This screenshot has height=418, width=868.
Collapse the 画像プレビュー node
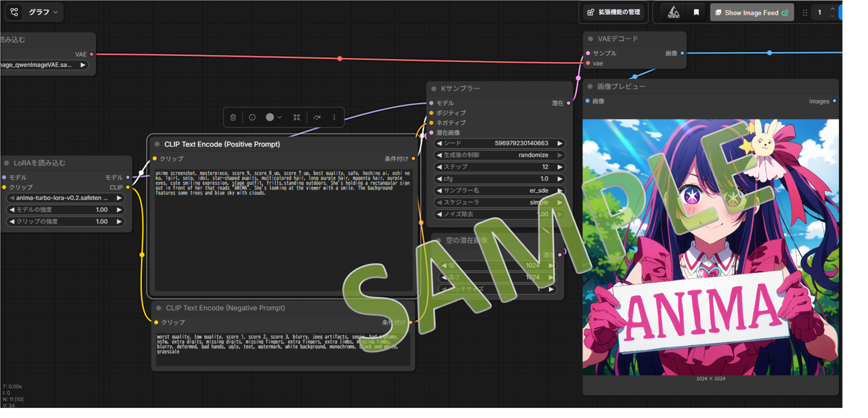tap(590, 87)
